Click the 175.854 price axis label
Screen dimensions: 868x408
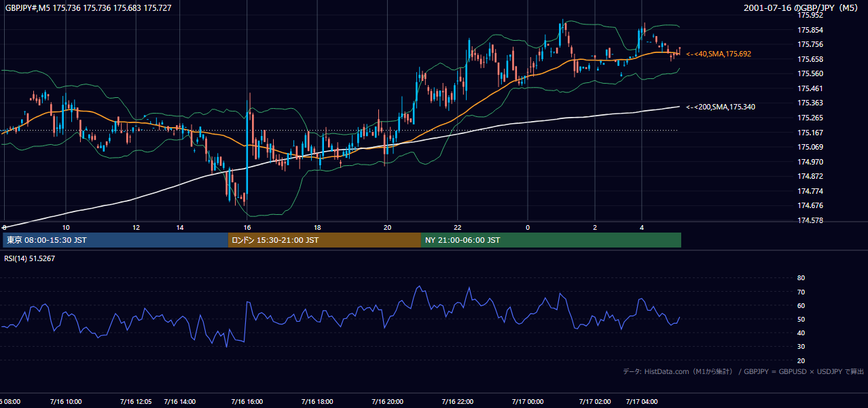pos(810,30)
